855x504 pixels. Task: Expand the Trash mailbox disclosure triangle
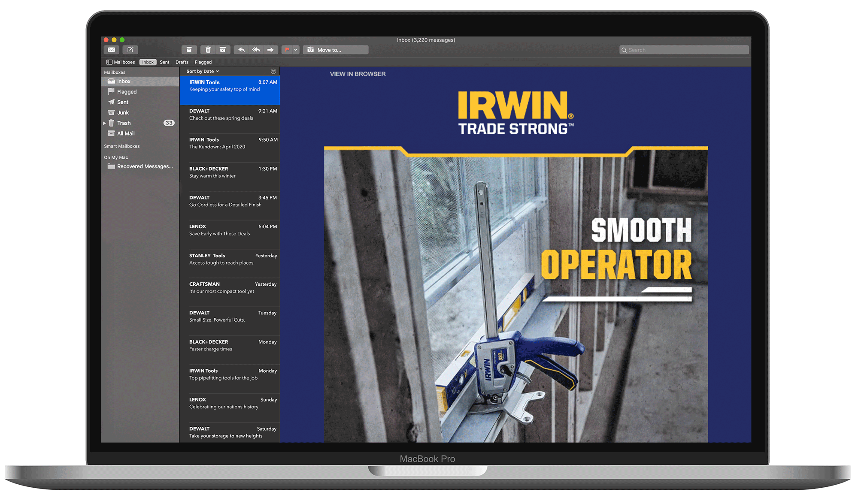(104, 123)
